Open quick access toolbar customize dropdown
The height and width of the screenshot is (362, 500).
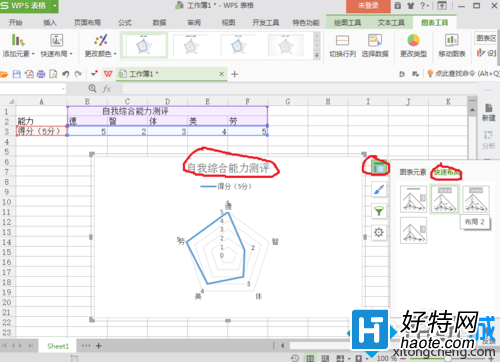[x=94, y=74]
